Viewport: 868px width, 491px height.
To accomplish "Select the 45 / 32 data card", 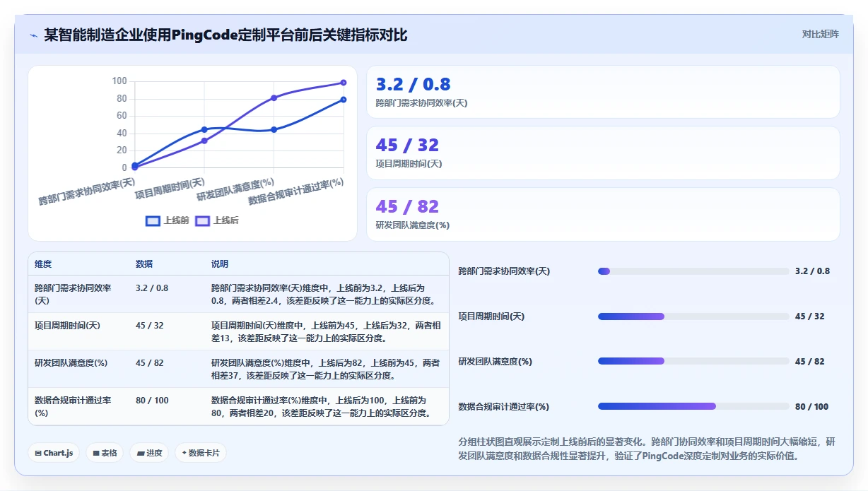I will (x=603, y=153).
